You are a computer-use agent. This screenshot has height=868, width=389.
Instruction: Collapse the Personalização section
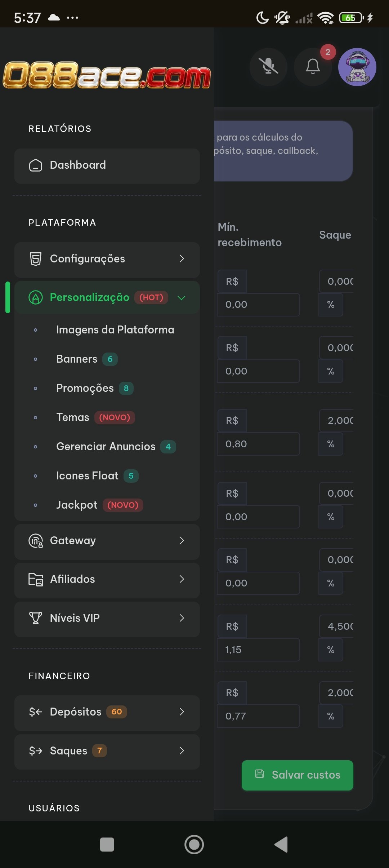point(182,298)
